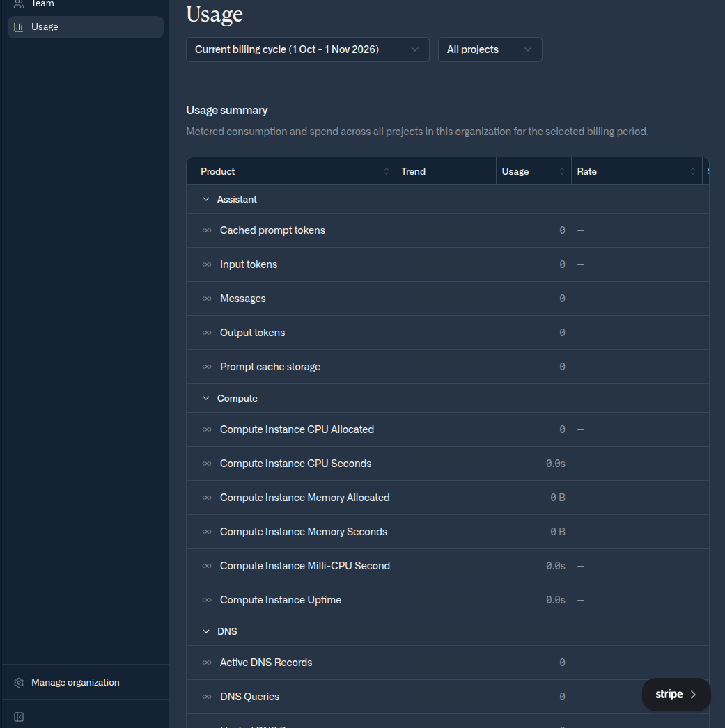
Task: Click infinity icon beside Prompt cache storage
Action: point(207,367)
